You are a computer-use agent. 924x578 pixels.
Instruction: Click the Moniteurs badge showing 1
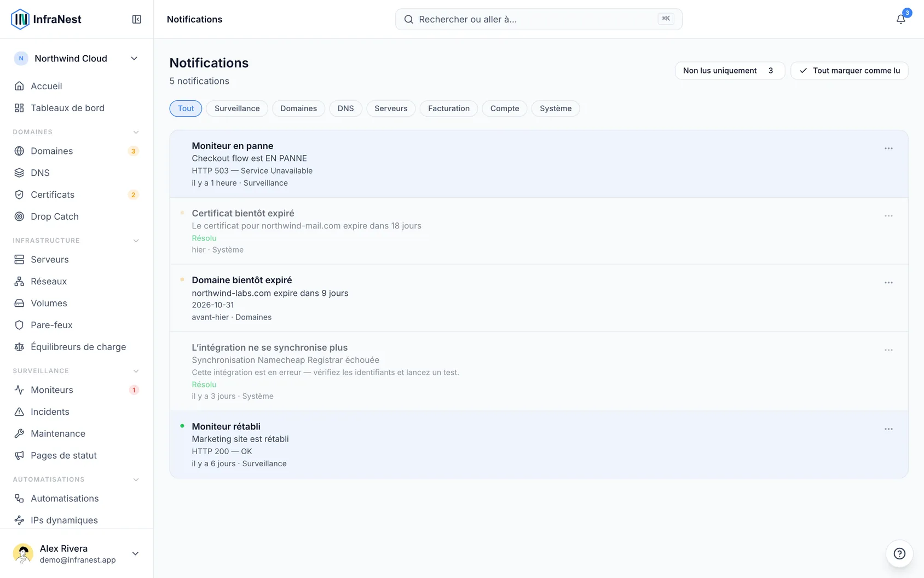click(134, 390)
